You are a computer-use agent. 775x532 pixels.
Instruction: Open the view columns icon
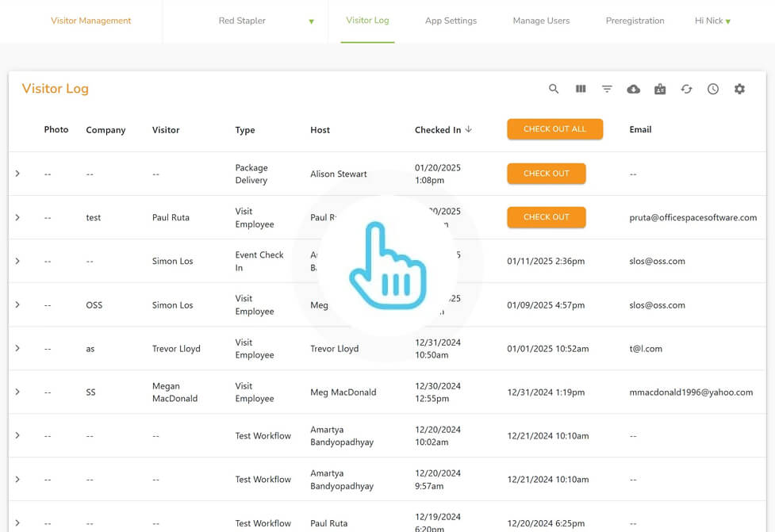coord(581,90)
